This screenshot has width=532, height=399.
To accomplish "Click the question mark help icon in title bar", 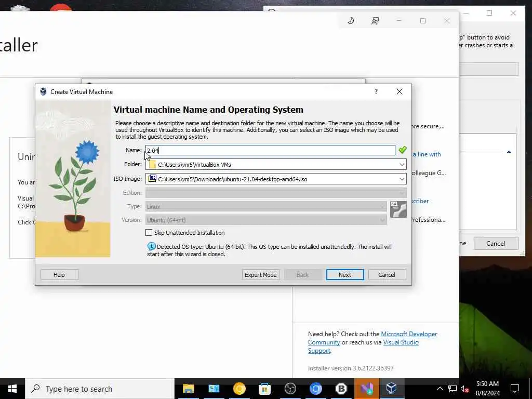I will point(376,91).
